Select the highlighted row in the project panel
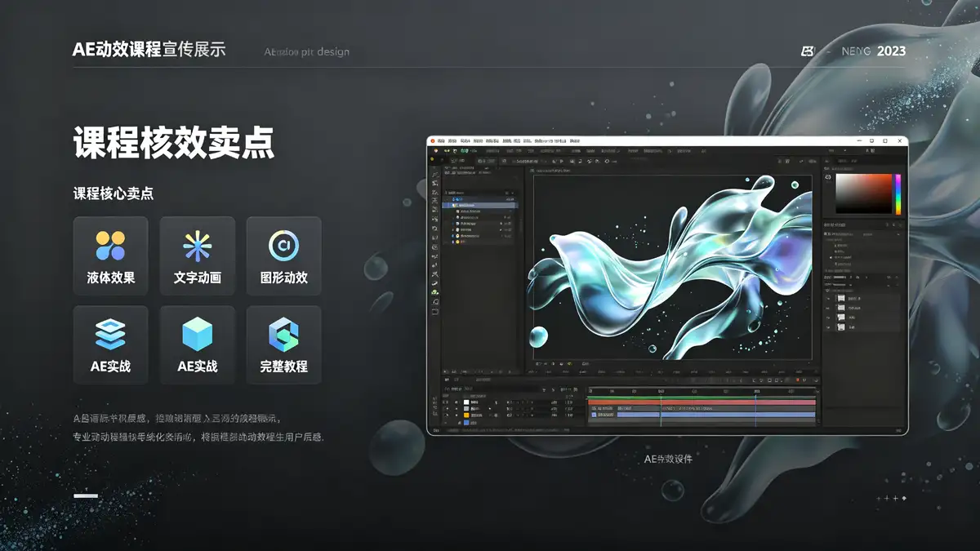 tap(480, 205)
